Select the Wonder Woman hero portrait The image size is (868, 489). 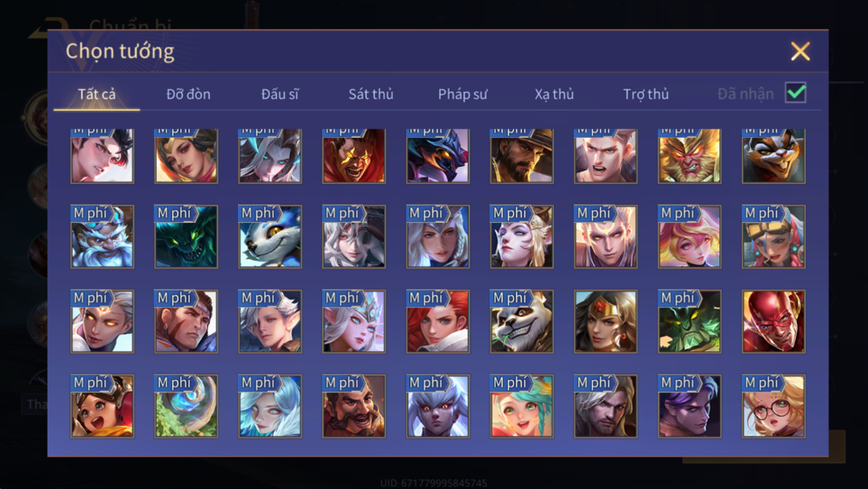click(x=606, y=321)
